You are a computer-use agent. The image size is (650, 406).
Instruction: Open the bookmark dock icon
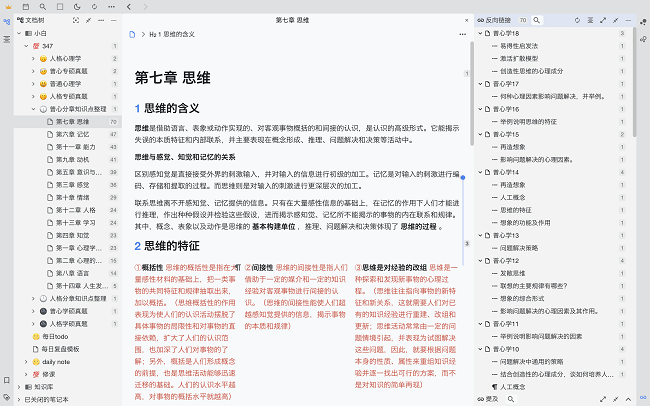pyautogui.click(x=7, y=380)
